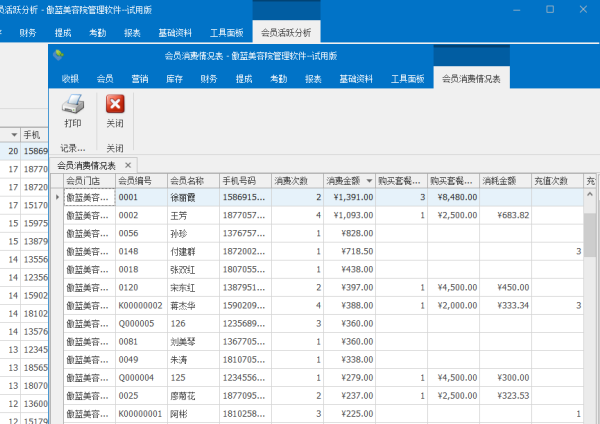Switch to the 库存 ribbon tab
This screenshot has height=424, width=600.
click(x=174, y=78)
